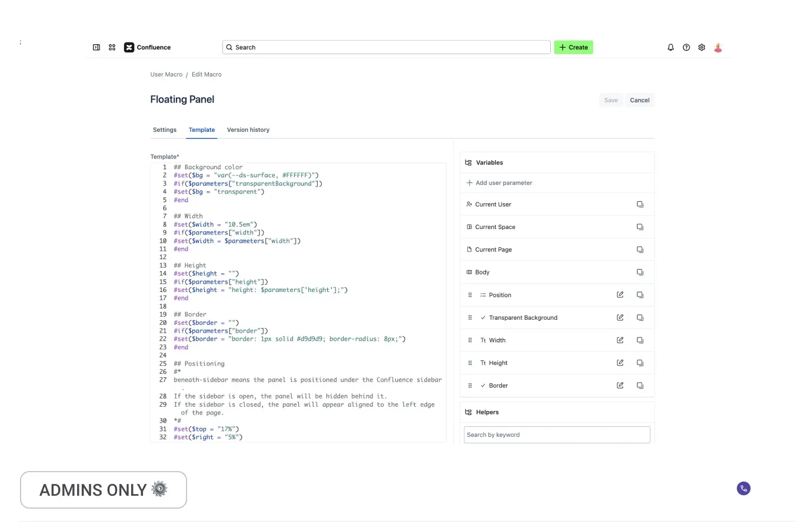Click the Variables section header
Viewport: 812px width, 524px height.
(x=557, y=162)
